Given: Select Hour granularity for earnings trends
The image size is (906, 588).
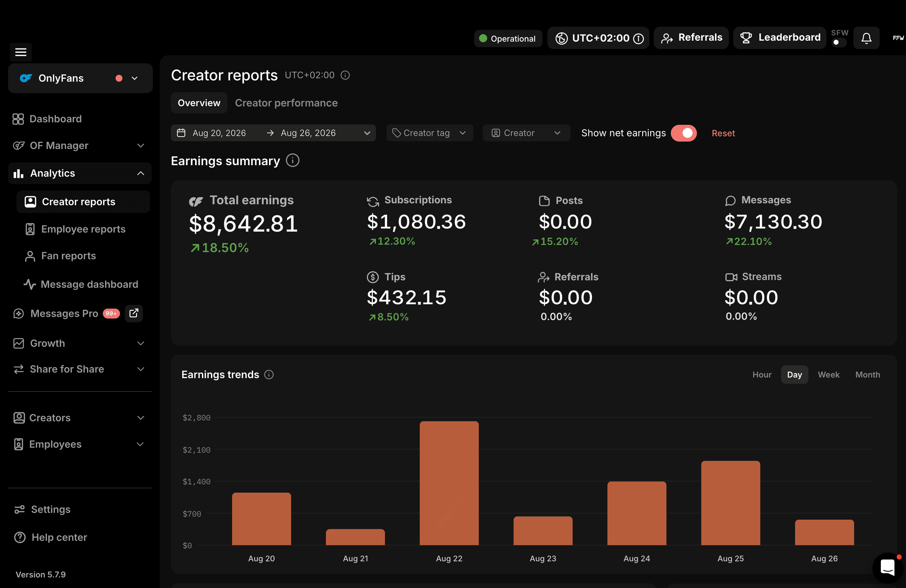Looking at the screenshot, I should click(762, 375).
